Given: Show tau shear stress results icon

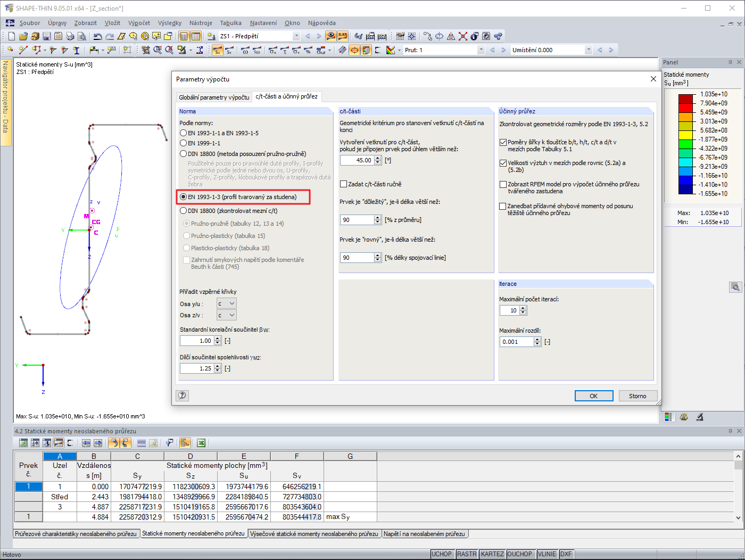Looking at the screenshot, I should click(x=285, y=50).
